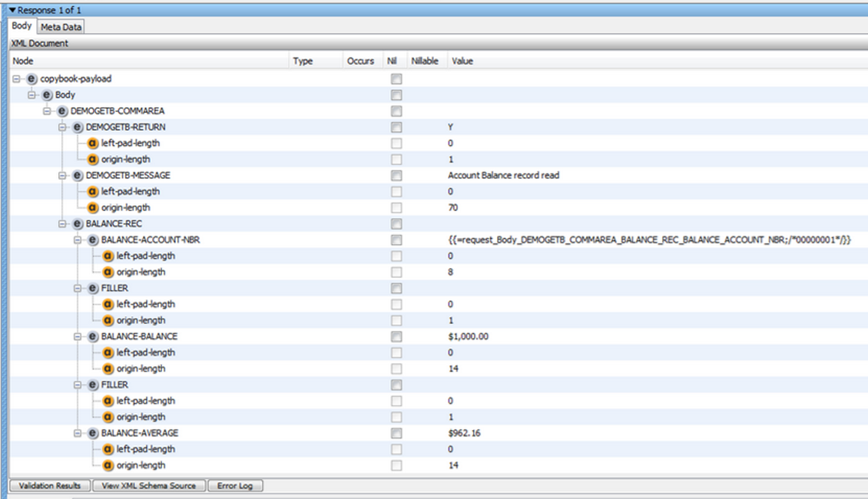Image resolution: width=868 pixels, height=499 pixels.
Task: Collapse the BALANCE-REC branch
Action: 65,223
